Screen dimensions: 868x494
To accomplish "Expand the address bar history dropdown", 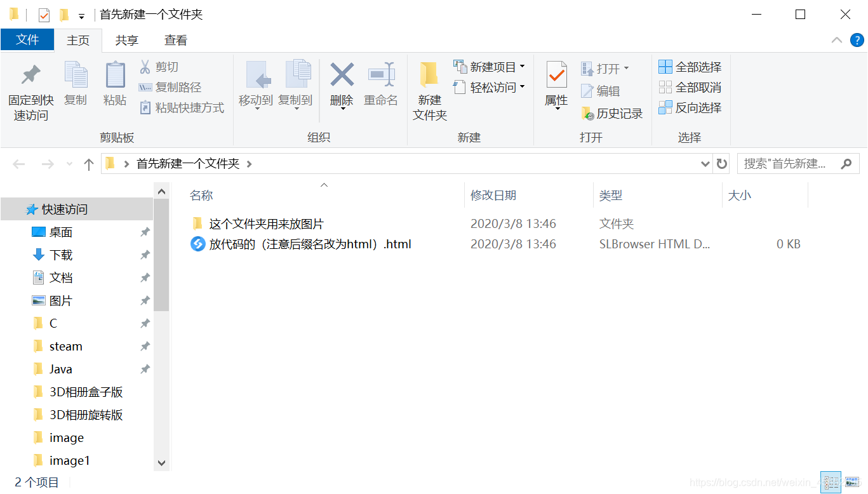I will [x=705, y=164].
